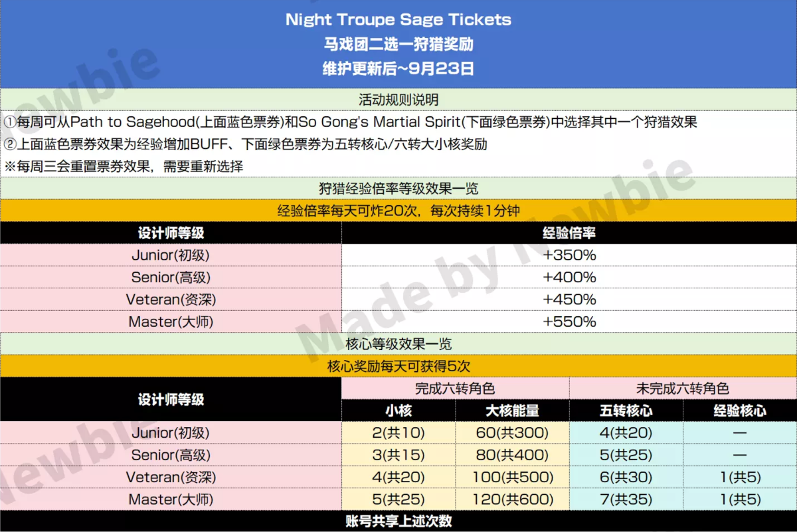The width and height of the screenshot is (797, 532).
Task: Select the orange 经验倍率每天可炸20次 banner
Action: pos(398,211)
